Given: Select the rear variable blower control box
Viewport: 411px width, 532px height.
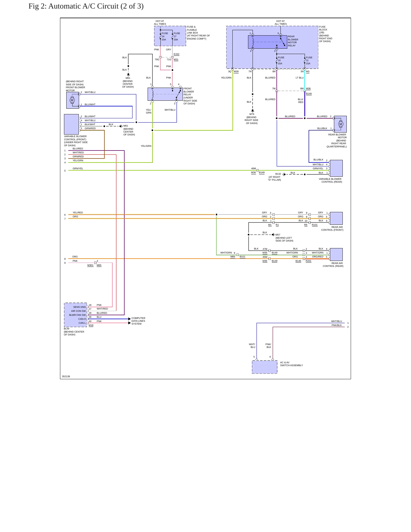Looking at the screenshot, I should 336,168.
